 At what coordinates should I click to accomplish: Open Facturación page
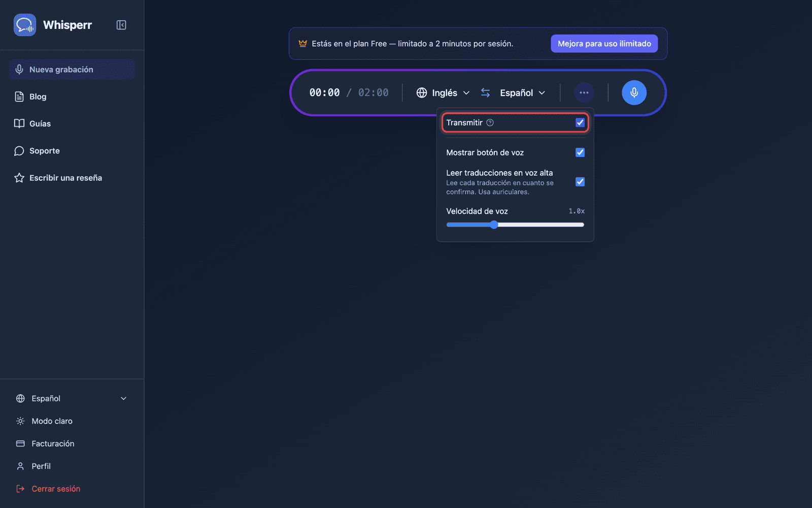click(72, 443)
